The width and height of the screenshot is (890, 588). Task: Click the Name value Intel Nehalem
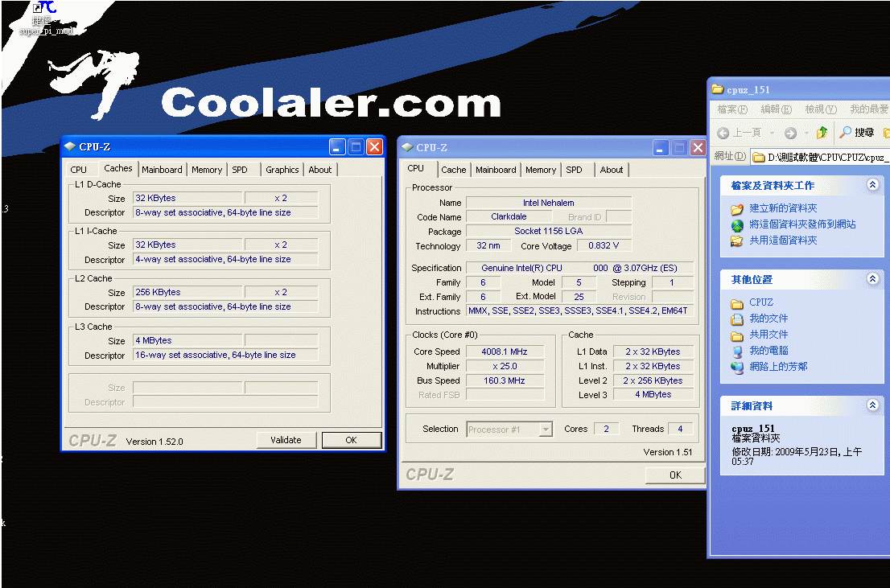click(549, 203)
